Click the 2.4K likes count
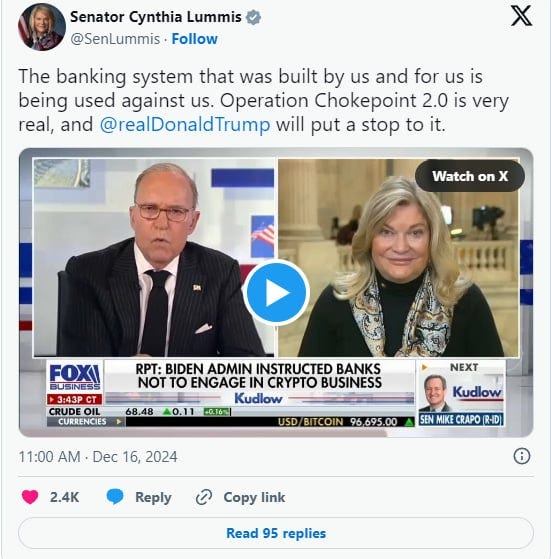 [65, 497]
